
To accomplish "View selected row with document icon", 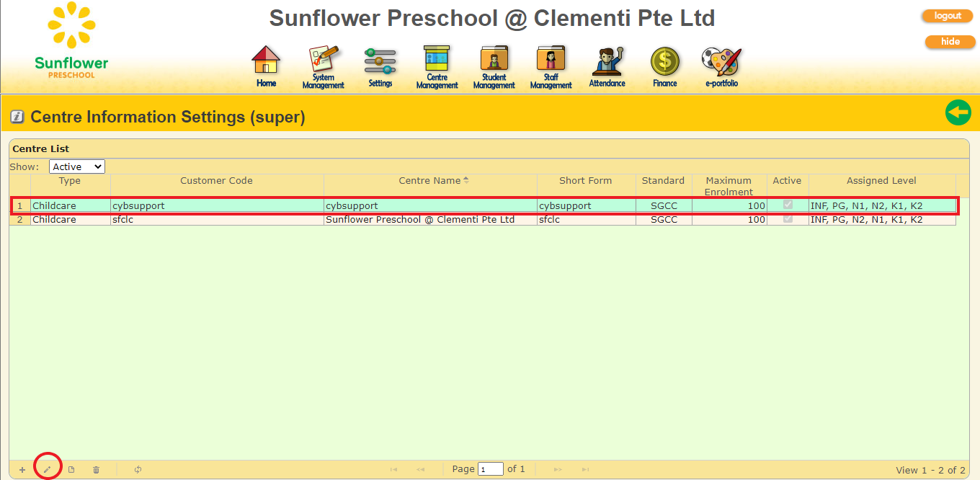I will pos(71,470).
